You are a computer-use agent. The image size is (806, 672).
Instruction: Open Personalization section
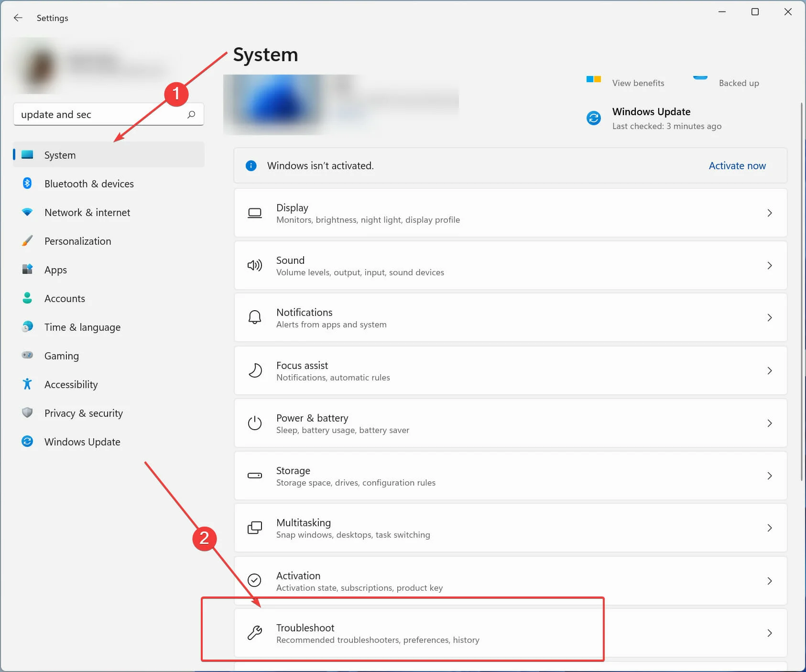[x=109, y=241]
